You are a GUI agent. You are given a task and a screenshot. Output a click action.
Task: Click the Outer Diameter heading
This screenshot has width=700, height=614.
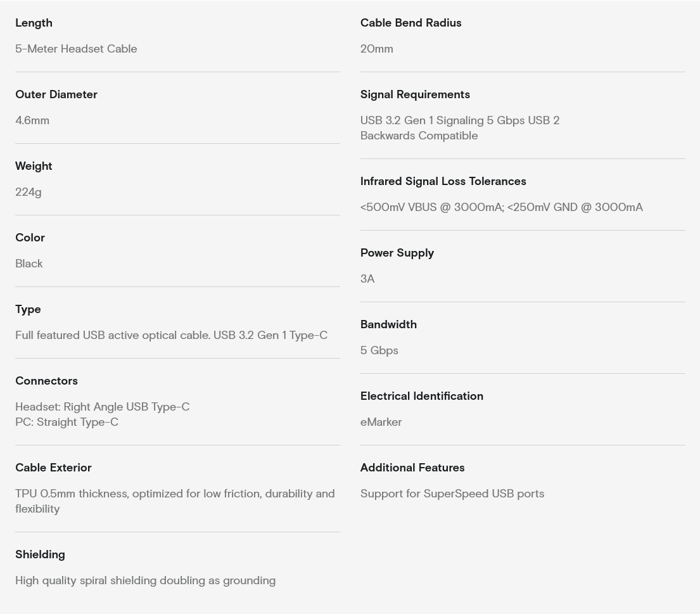click(x=56, y=94)
